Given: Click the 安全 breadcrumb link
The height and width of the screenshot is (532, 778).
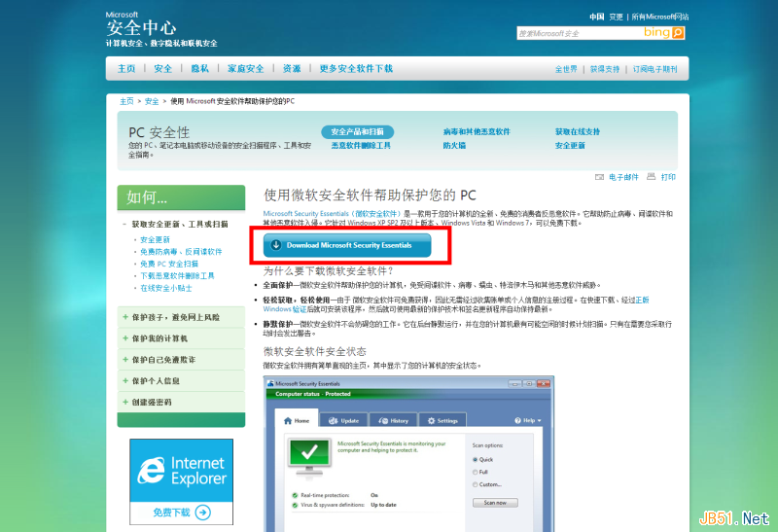Looking at the screenshot, I should click(x=152, y=101).
